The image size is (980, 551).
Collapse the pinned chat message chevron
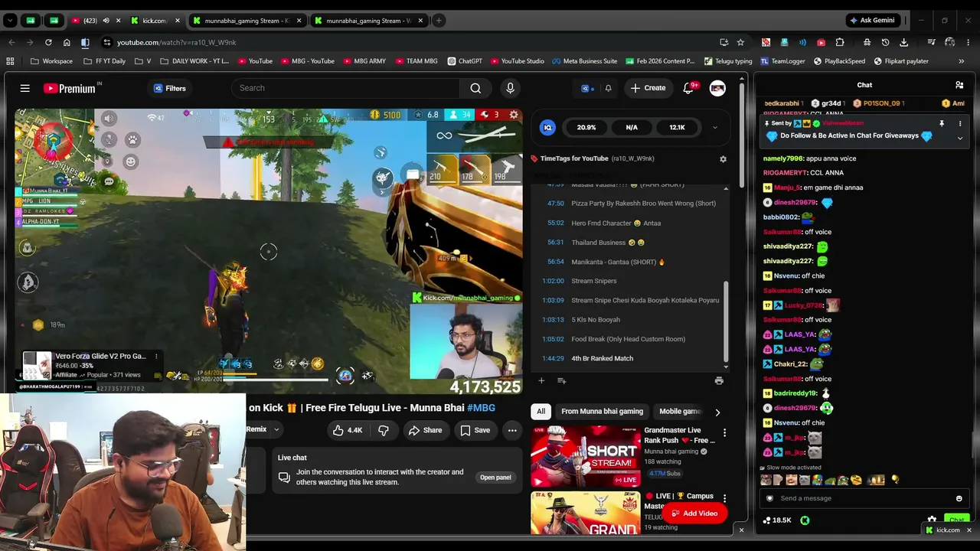point(959,139)
